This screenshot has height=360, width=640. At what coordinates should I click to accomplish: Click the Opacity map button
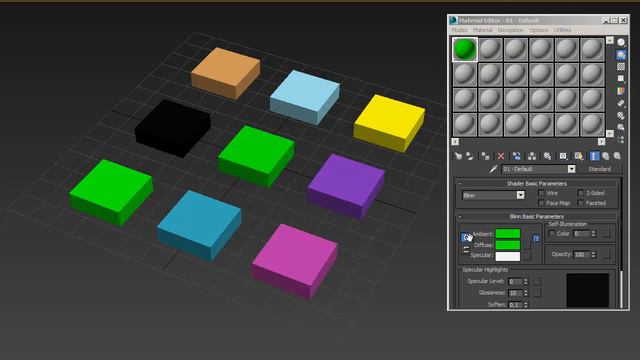coord(607,254)
